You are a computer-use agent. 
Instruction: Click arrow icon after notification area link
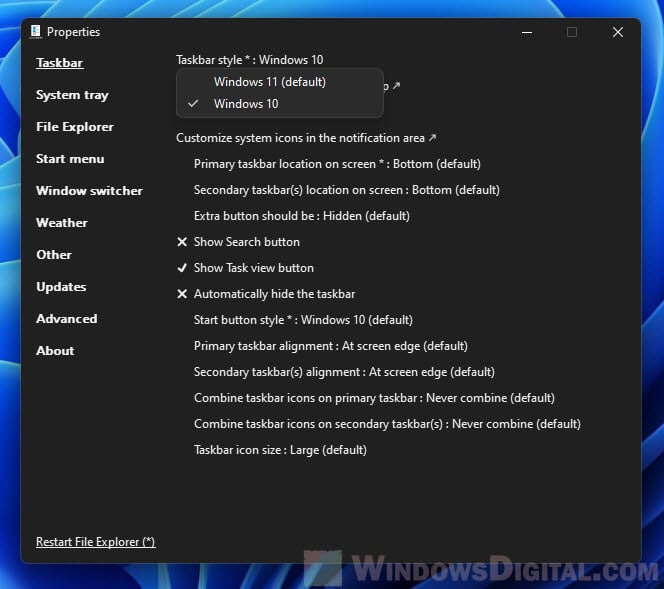point(432,138)
